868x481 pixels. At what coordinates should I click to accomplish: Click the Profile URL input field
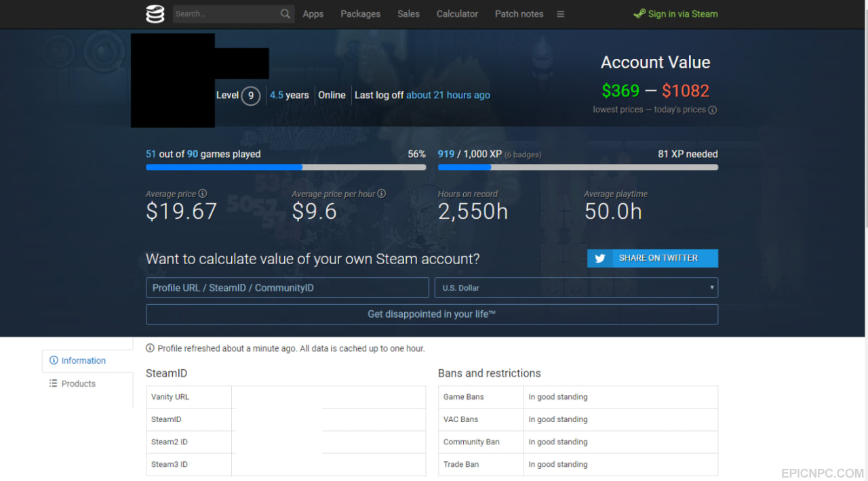(288, 288)
